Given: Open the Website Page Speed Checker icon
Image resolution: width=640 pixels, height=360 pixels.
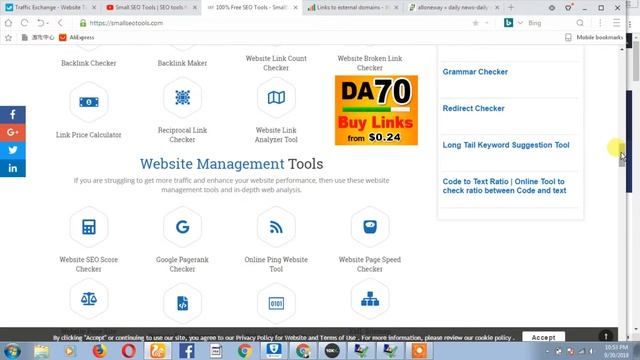Looking at the screenshot, I should [x=370, y=227].
